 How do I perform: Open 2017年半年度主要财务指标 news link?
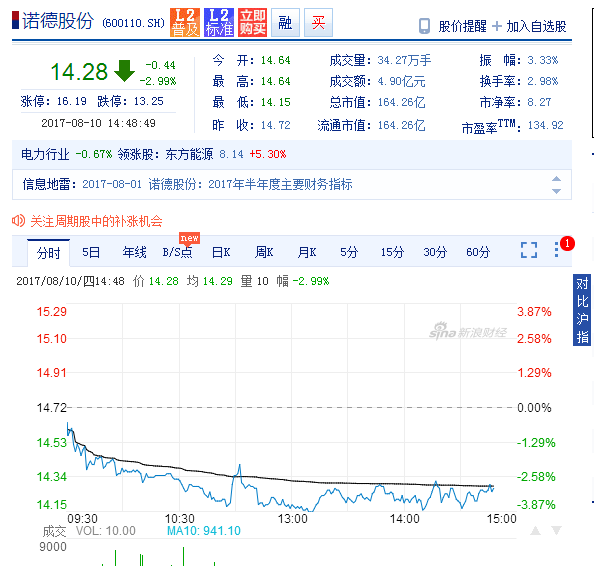(x=280, y=184)
